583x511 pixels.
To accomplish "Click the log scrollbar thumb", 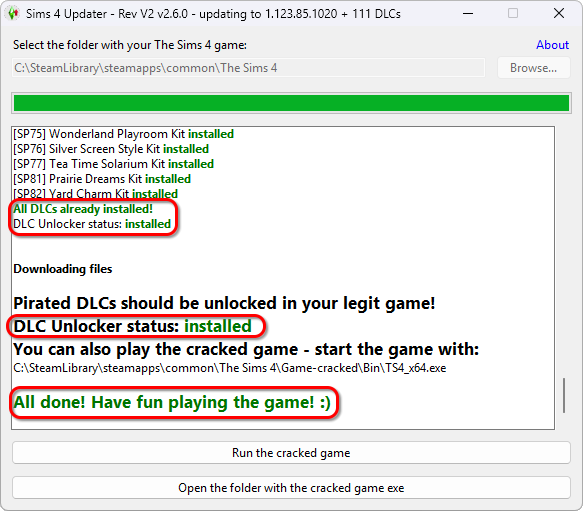I will point(564,395).
